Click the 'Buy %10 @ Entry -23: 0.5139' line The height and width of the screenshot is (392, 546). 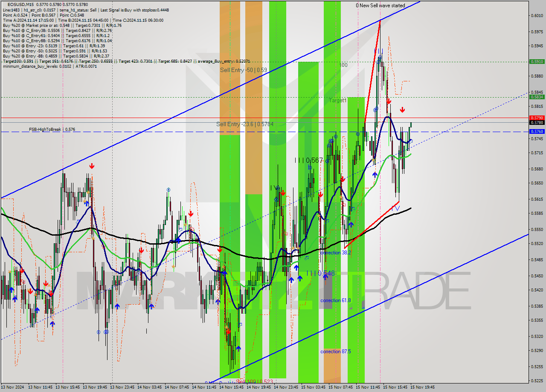pyautogui.click(x=54, y=46)
